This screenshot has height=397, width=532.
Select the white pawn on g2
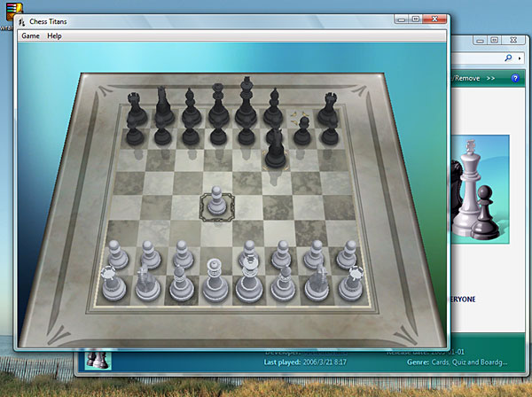coord(314,255)
